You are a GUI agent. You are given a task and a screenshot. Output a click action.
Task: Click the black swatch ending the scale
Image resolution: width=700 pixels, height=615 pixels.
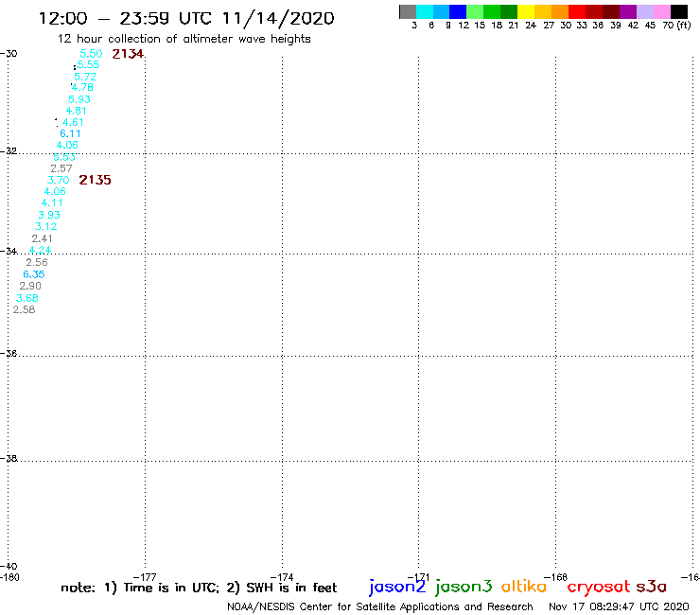click(x=679, y=11)
